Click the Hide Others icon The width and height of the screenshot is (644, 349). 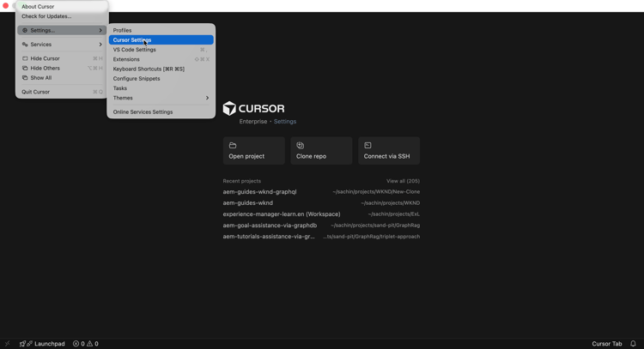pyautogui.click(x=25, y=68)
